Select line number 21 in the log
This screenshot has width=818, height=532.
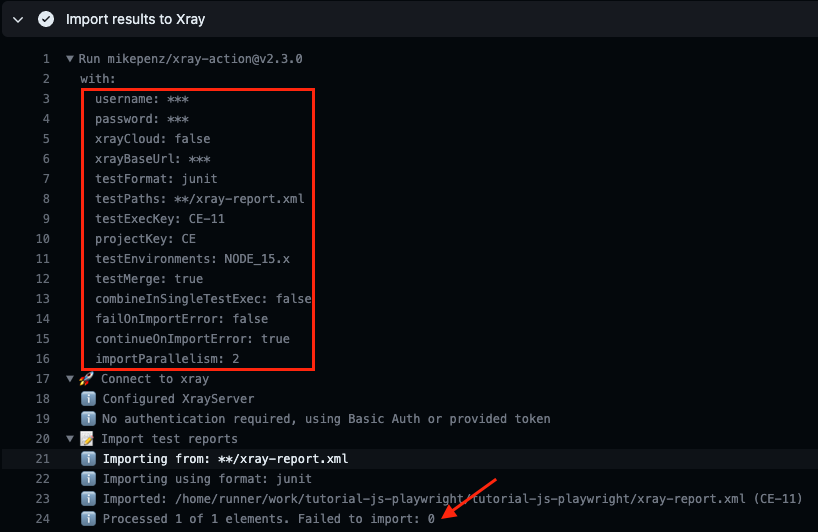[x=43, y=459]
